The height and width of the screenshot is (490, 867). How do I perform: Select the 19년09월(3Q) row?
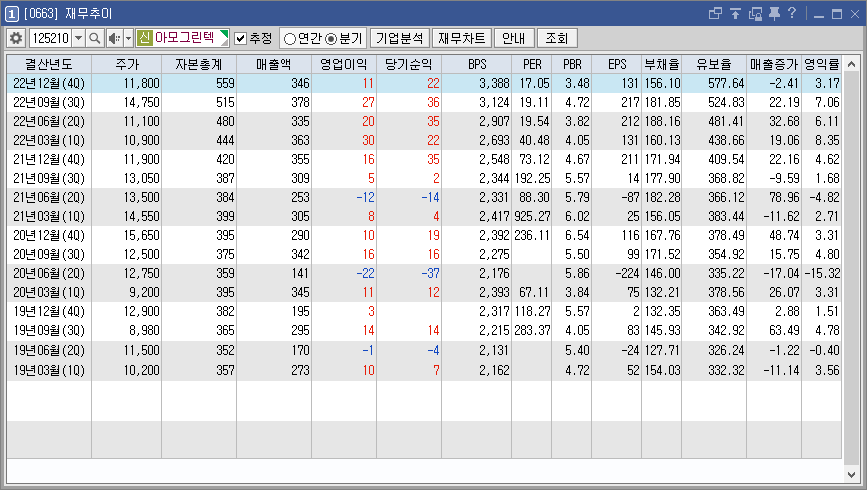[x=424, y=330]
